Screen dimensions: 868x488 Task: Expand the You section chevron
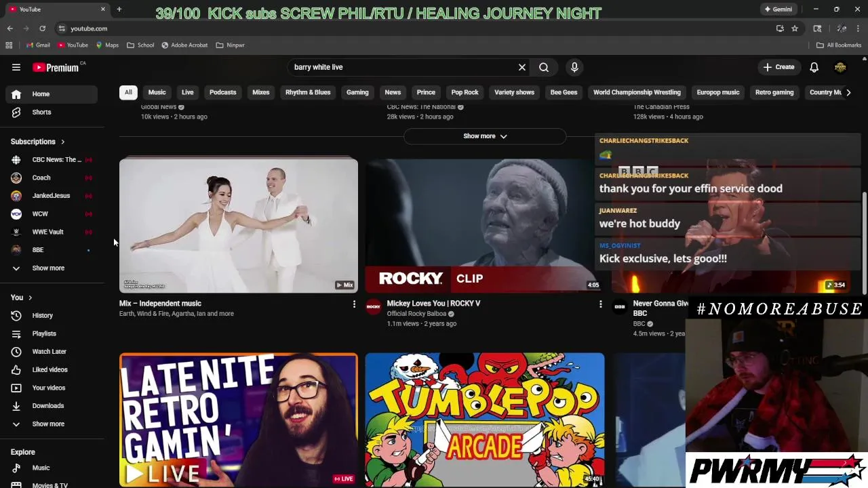pyautogui.click(x=30, y=298)
